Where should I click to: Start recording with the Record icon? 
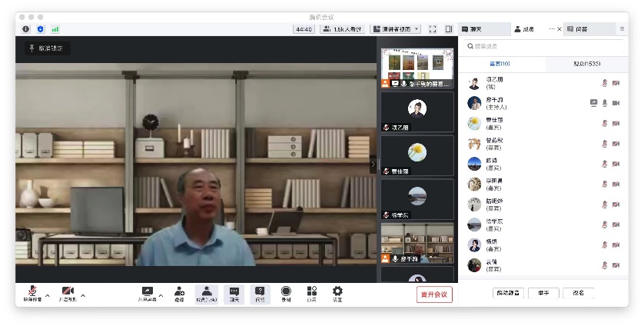point(286,291)
